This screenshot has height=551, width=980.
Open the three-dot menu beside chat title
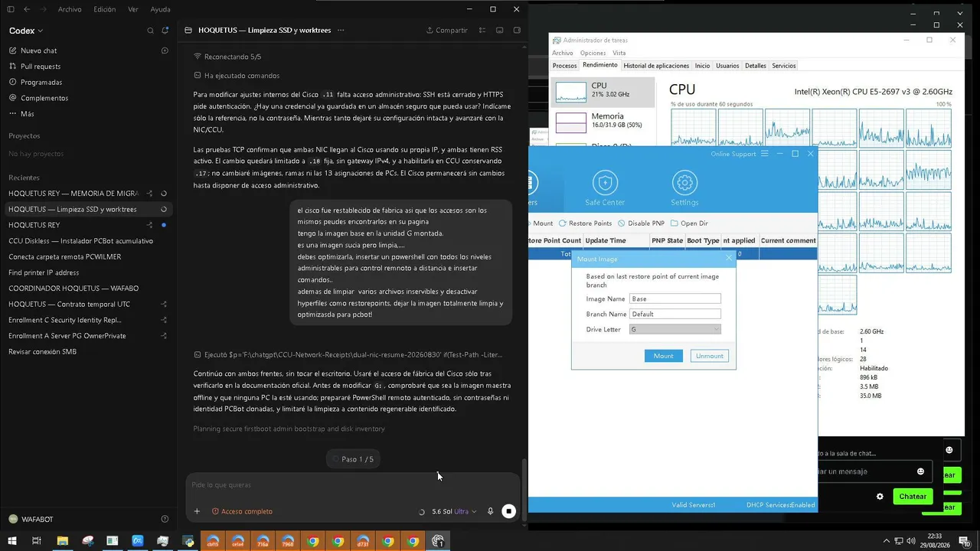click(341, 31)
